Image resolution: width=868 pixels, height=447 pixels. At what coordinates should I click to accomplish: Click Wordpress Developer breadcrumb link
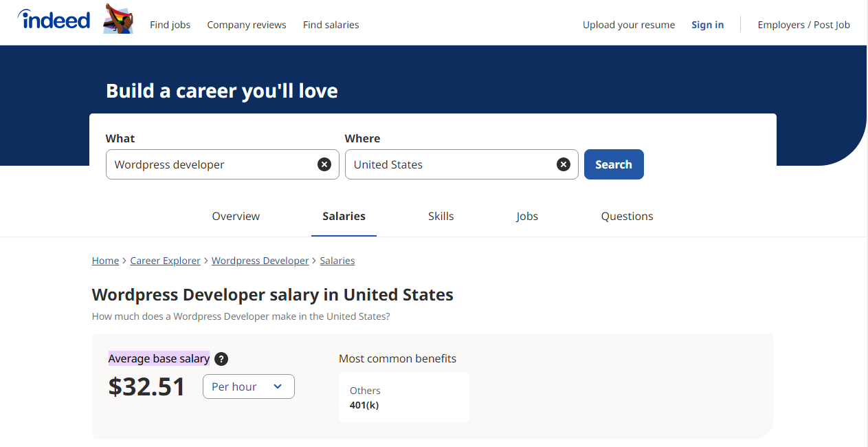point(260,261)
